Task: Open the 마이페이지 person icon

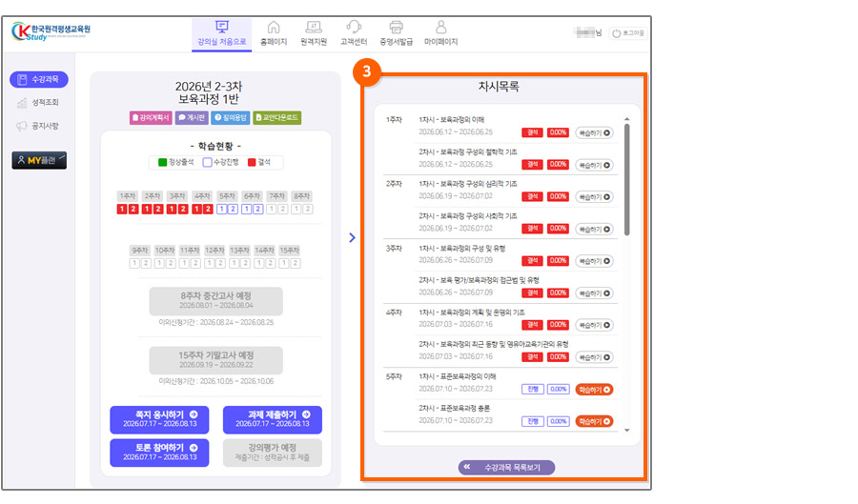Action: [x=441, y=27]
